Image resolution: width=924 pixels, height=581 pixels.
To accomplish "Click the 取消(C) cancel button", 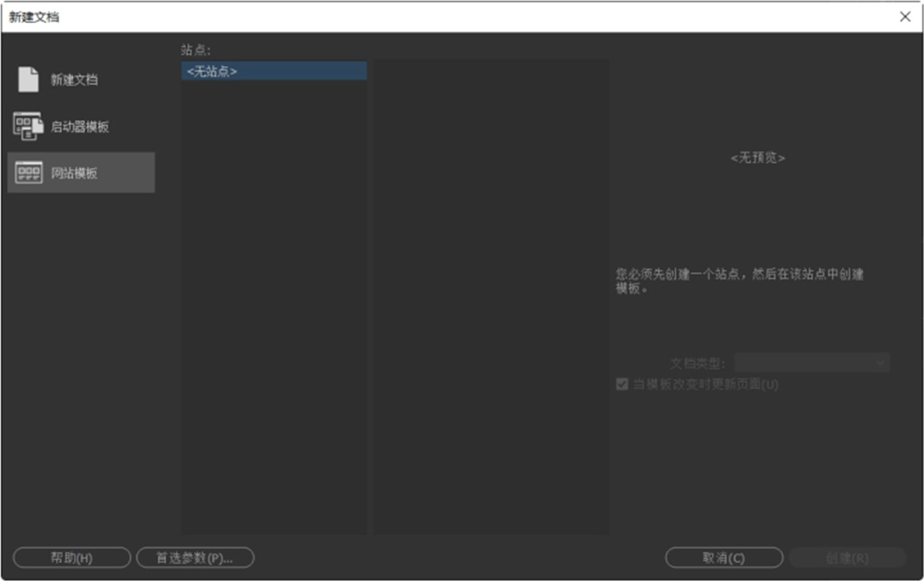I will pos(723,558).
